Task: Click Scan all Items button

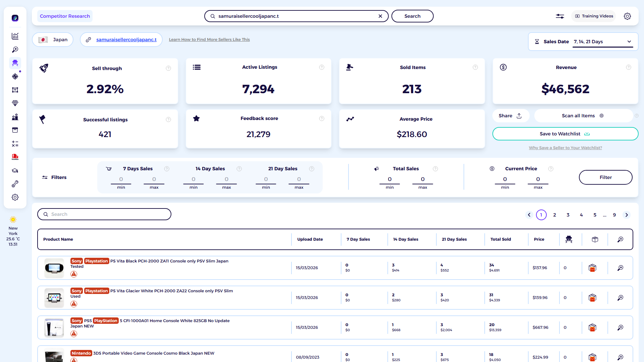Action: (x=583, y=116)
